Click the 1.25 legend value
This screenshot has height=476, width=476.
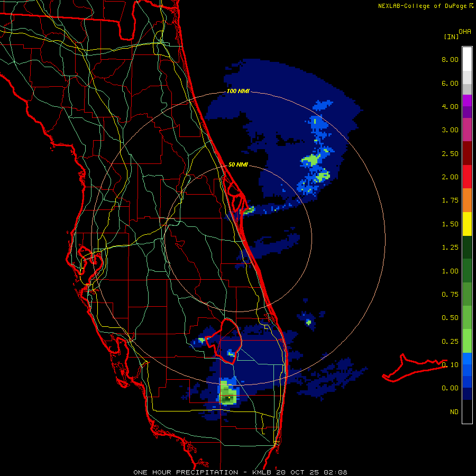pos(450,248)
